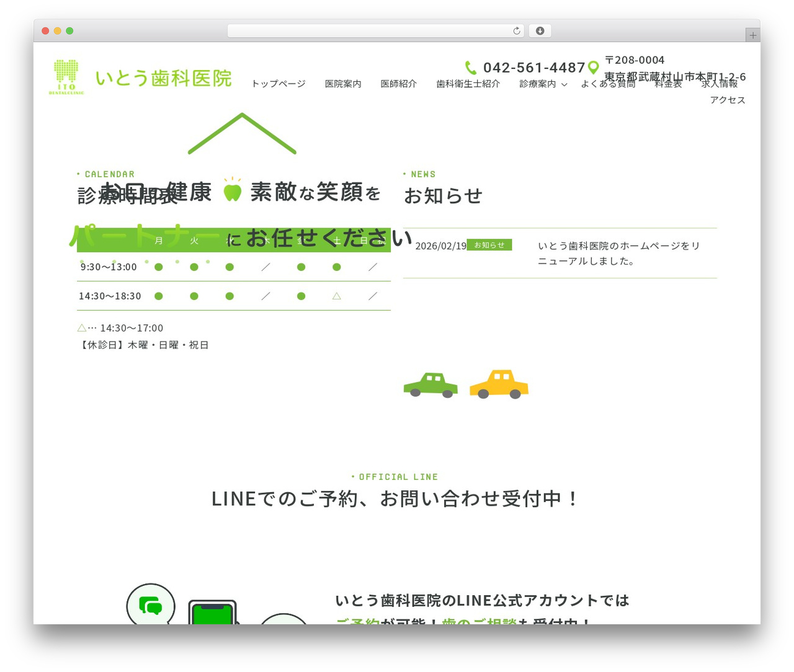The height and width of the screenshot is (672, 794).
Task: Click the yellow car illustration
Action: (499, 384)
